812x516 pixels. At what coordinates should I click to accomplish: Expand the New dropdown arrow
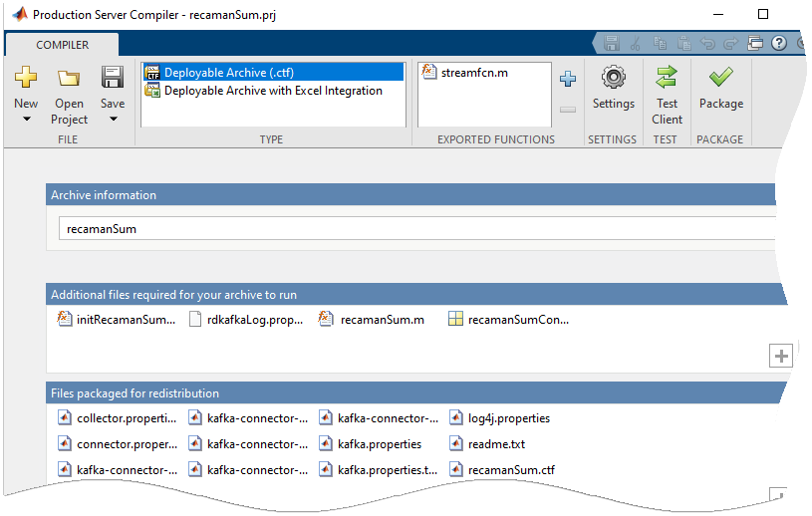pos(26,120)
